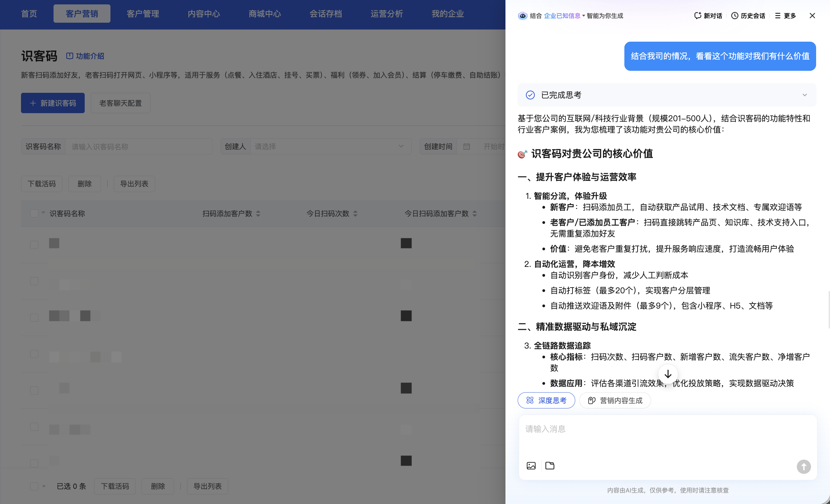
Task: Expand the 已完成思考 thinking section
Action: (805, 95)
